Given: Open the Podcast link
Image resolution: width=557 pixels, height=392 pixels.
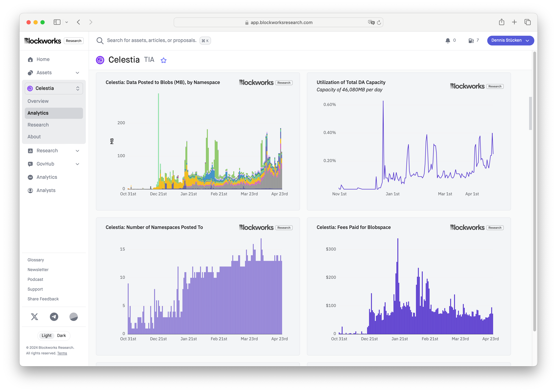Looking at the screenshot, I should (x=35, y=279).
